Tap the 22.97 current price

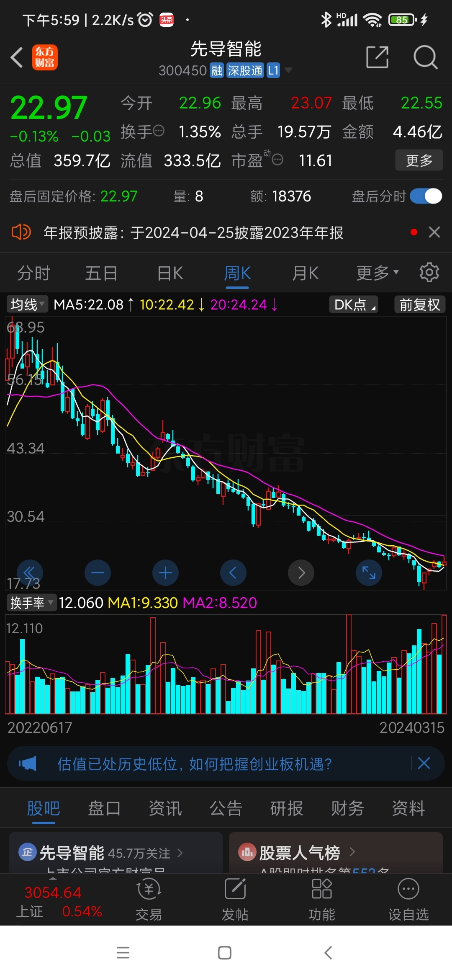pyautogui.click(x=49, y=108)
